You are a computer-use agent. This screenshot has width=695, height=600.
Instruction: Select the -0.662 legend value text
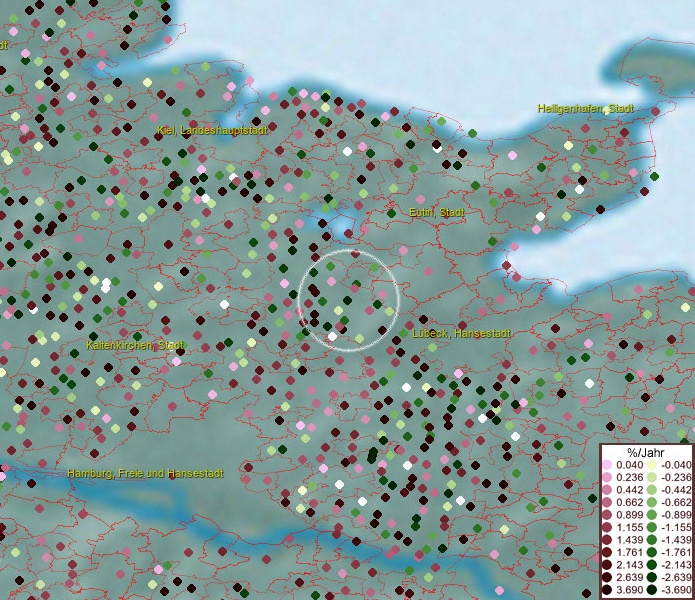click(676, 503)
